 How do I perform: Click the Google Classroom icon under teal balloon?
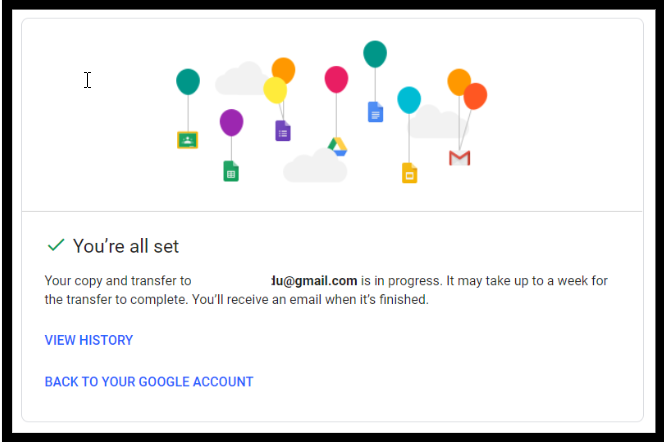click(188, 140)
